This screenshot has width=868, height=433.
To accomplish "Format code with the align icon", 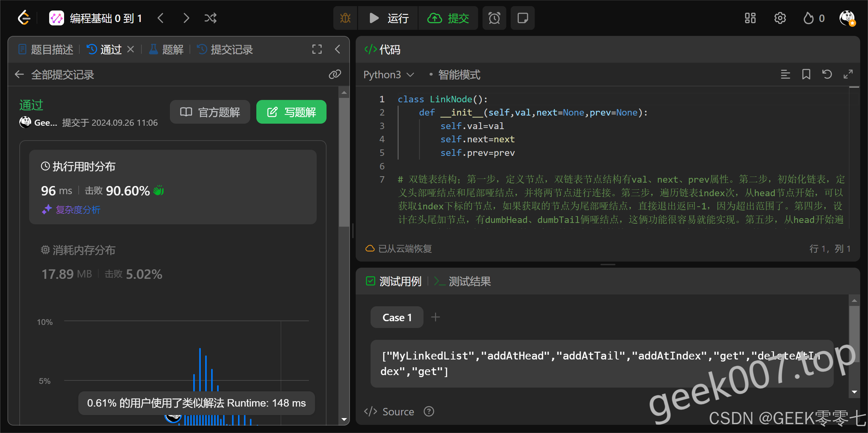I will click(785, 74).
